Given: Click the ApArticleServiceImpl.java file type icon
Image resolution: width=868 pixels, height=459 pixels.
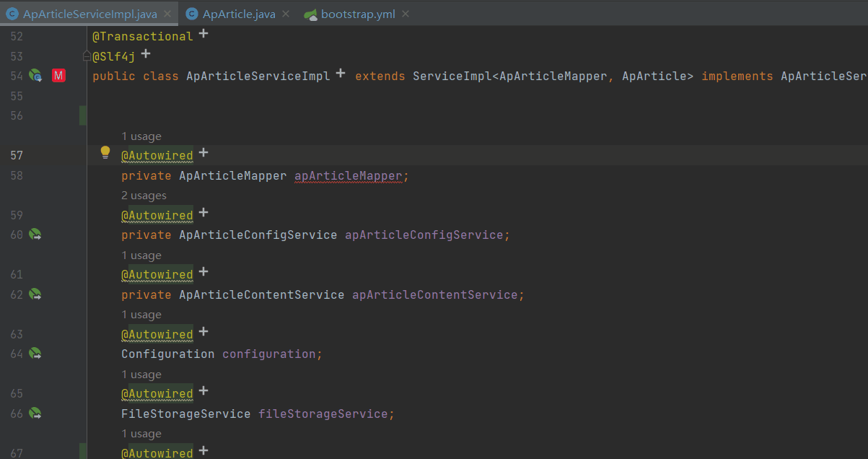Looking at the screenshot, I should pos(12,14).
